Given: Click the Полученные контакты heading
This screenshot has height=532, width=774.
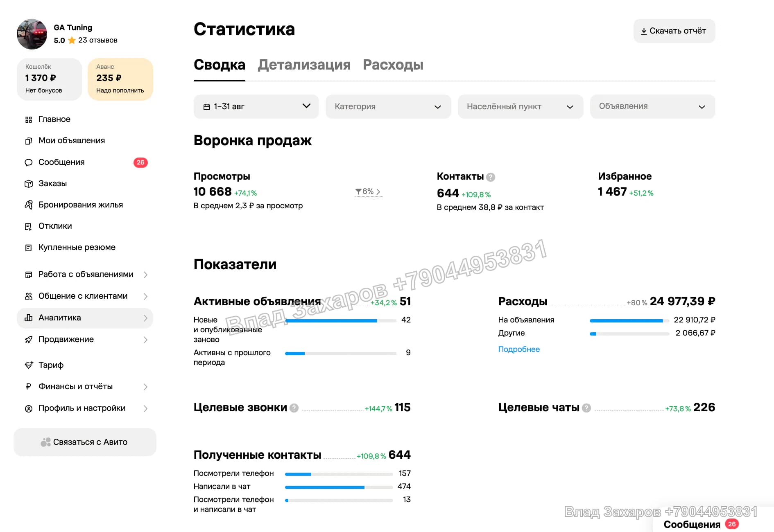Looking at the screenshot, I should click(257, 455).
